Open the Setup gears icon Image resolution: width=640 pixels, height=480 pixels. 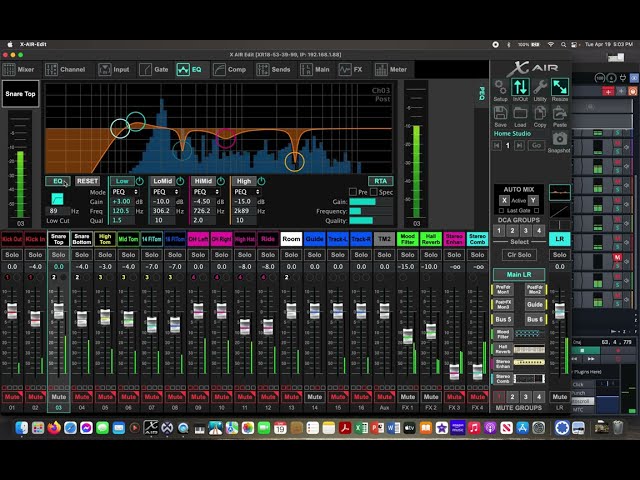pos(500,87)
